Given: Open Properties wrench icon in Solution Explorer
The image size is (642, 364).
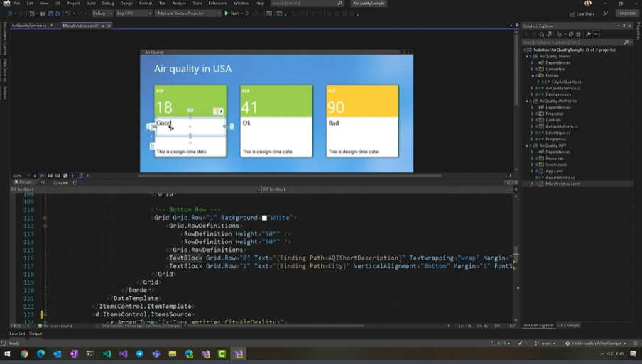Looking at the screenshot, I should pyautogui.click(x=588, y=34).
